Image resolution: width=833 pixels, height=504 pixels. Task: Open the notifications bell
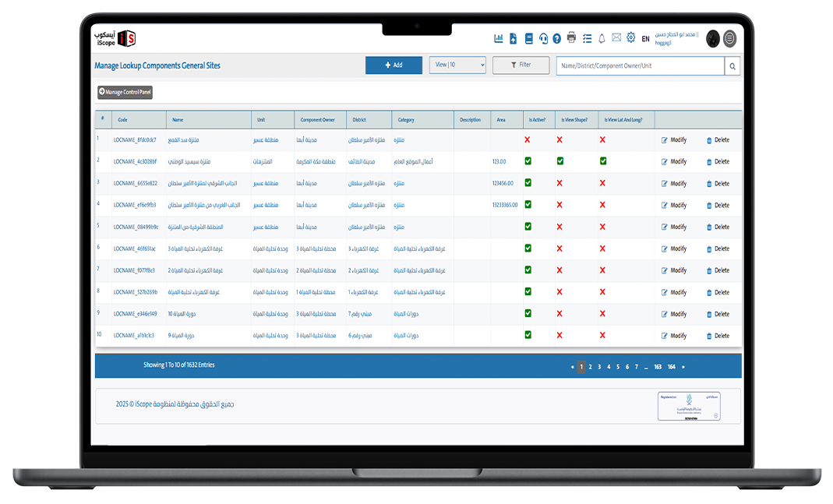[x=602, y=38]
